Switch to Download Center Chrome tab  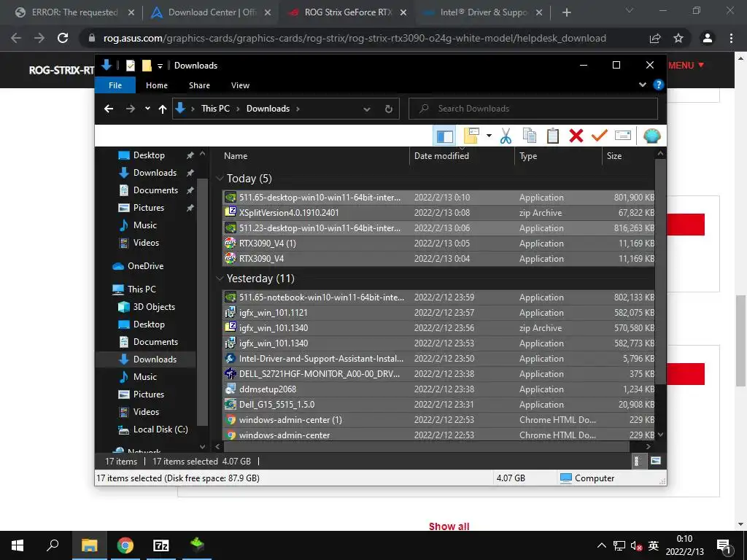211,12
